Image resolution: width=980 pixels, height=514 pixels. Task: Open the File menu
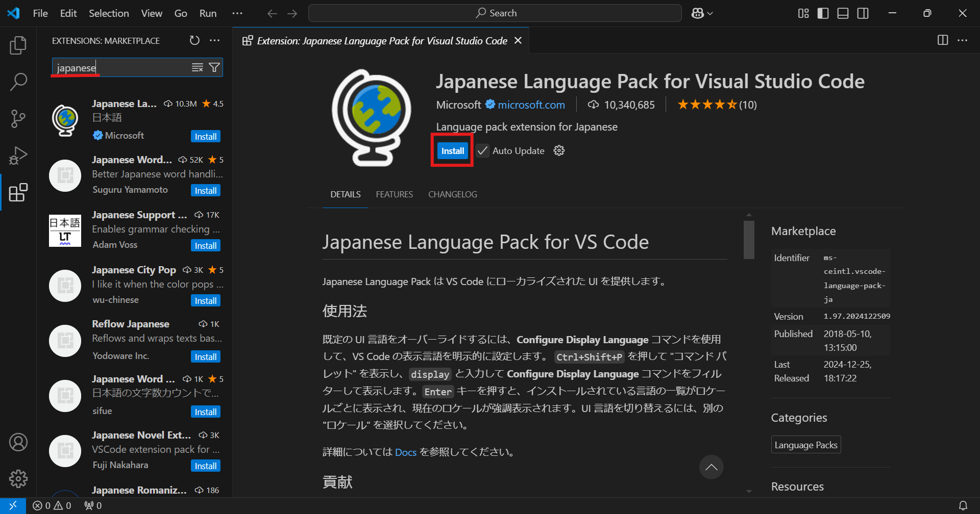coord(40,13)
